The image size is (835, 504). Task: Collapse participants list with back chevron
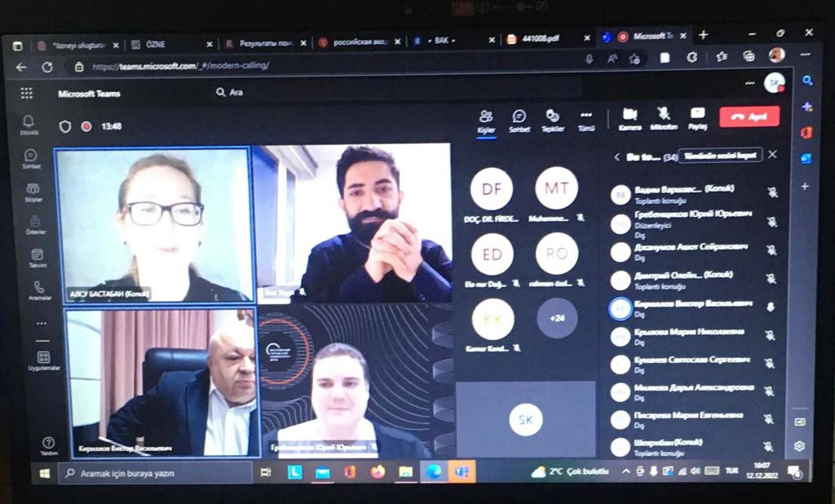click(617, 157)
